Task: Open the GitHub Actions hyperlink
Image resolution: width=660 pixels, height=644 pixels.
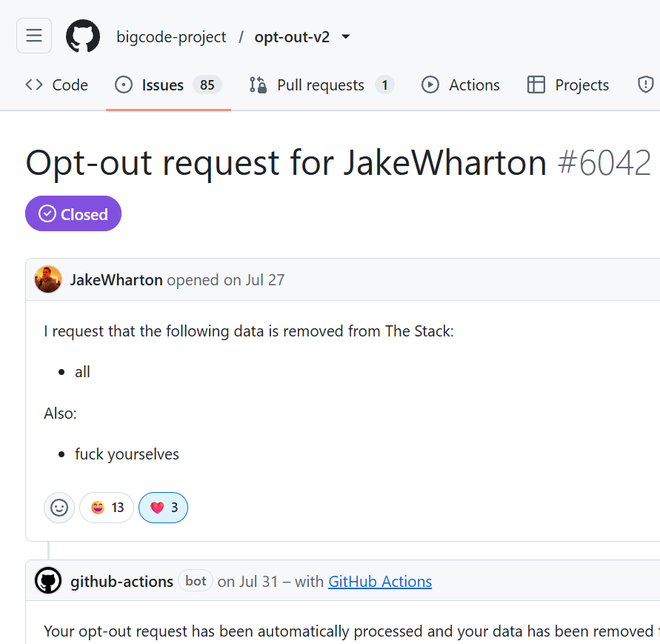Action: [380, 582]
